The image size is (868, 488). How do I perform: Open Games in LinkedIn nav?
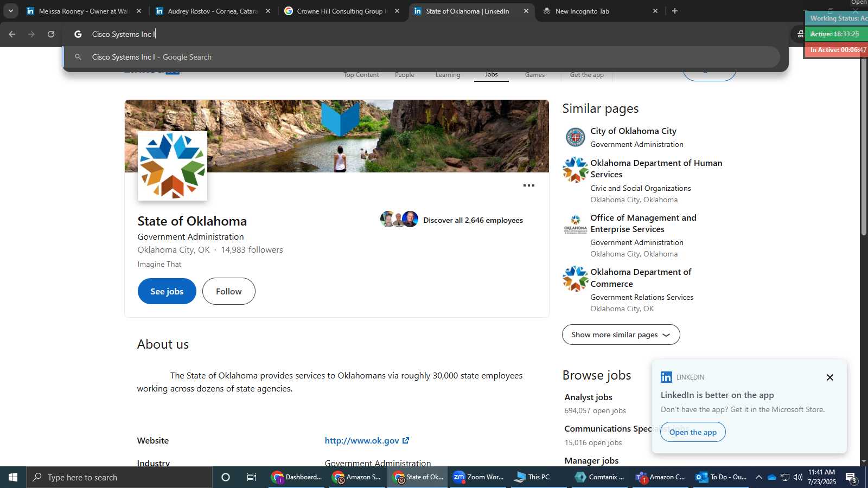pyautogui.click(x=535, y=75)
